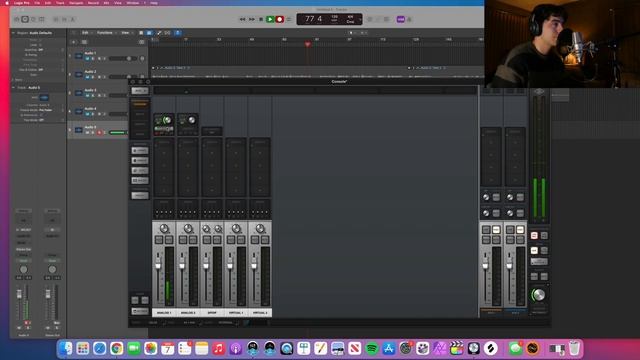Image resolution: width=640 pixels, height=360 pixels.
Task: Open Finder from the Dock
Action: 65,348
